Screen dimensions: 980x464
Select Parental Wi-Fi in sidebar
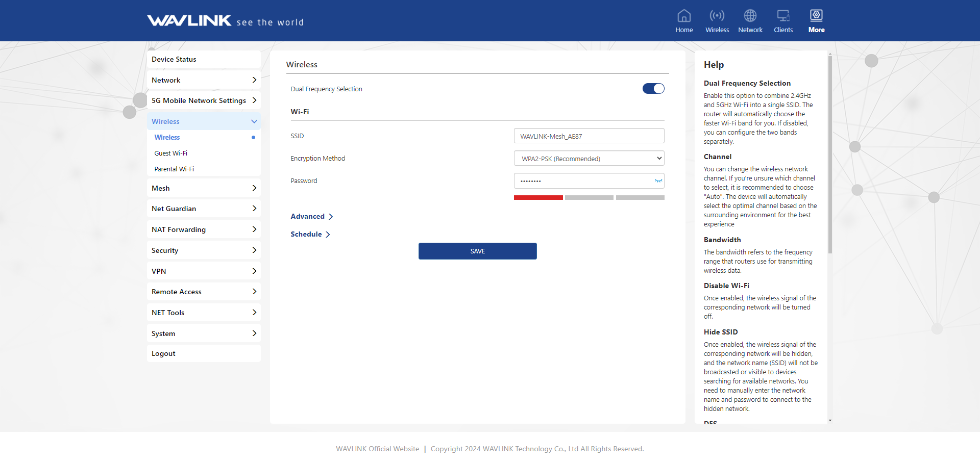(174, 169)
